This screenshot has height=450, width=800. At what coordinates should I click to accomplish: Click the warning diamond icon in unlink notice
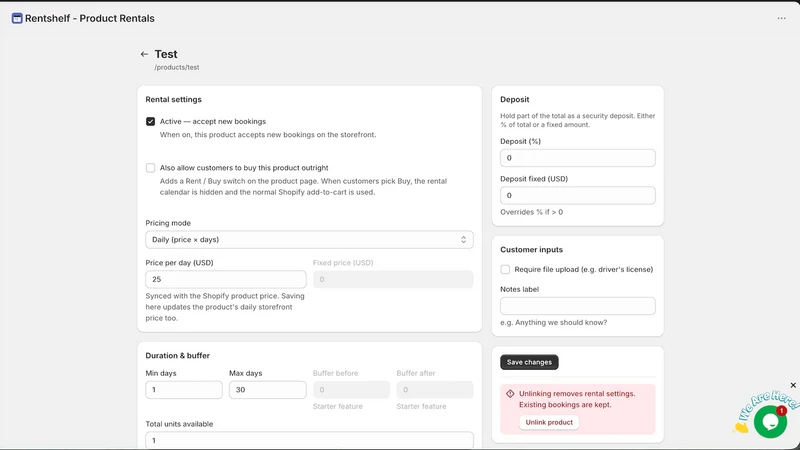(x=510, y=394)
